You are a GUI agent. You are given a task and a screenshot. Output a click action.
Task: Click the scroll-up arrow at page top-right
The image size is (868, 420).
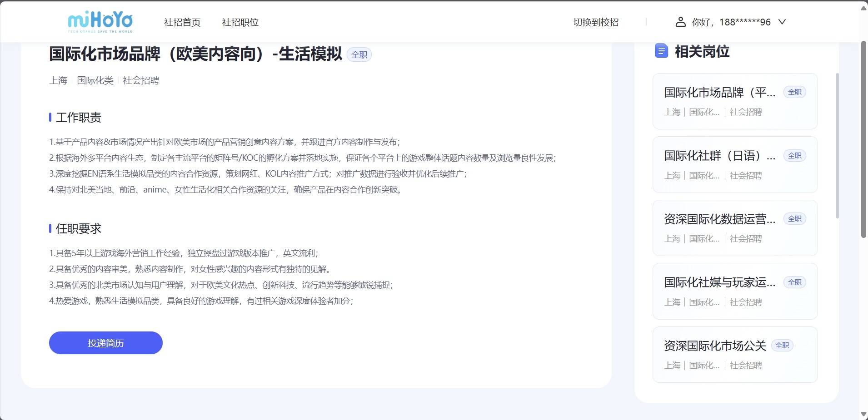pyautogui.click(x=863, y=8)
